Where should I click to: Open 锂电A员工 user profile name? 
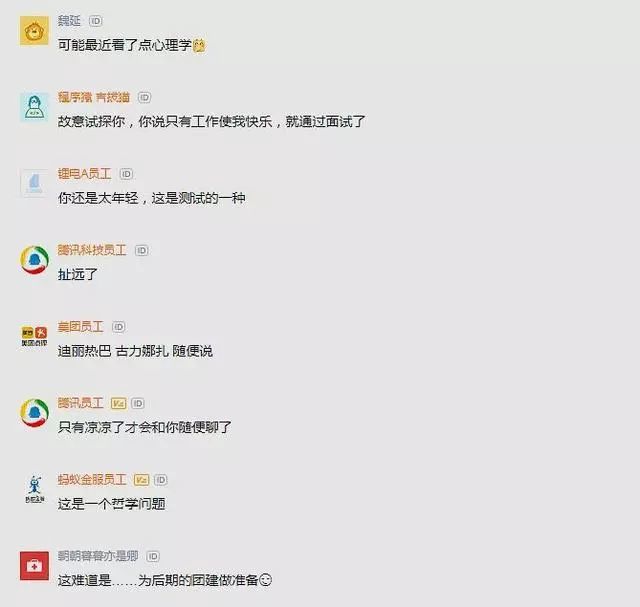tap(84, 174)
